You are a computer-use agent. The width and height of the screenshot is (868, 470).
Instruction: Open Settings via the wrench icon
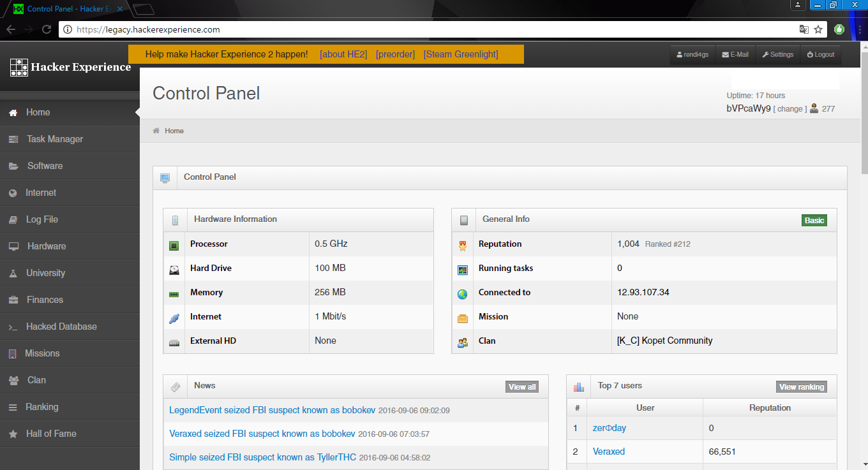pyautogui.click(x=765, y=54)
